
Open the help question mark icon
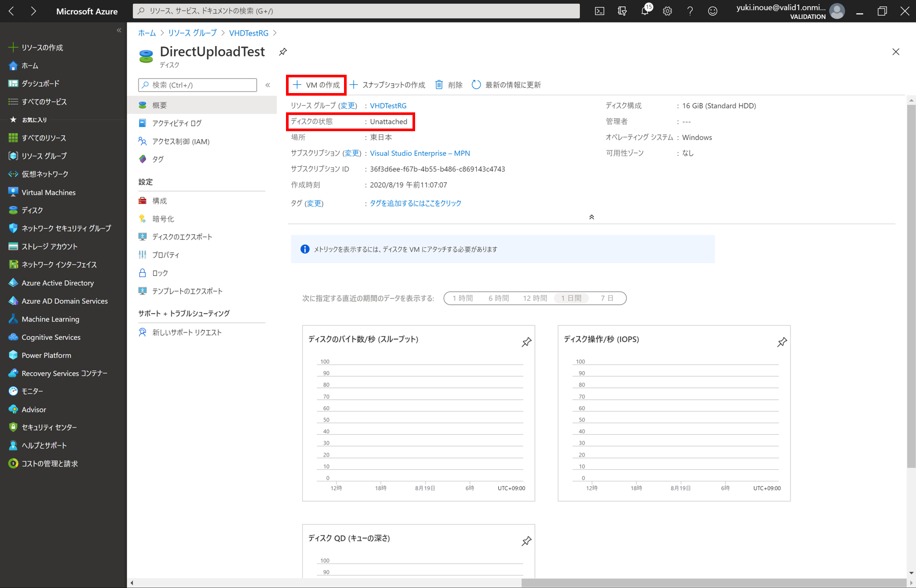(690, 11)
